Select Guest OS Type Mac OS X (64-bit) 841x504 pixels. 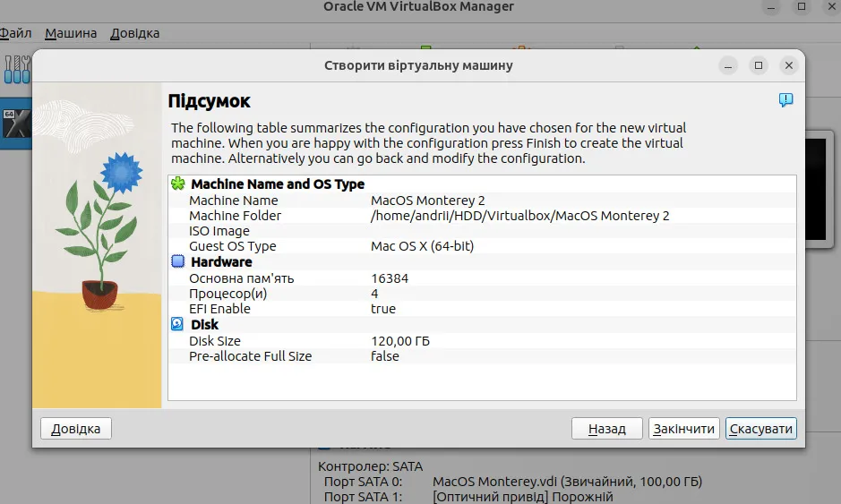click(422, 246)
